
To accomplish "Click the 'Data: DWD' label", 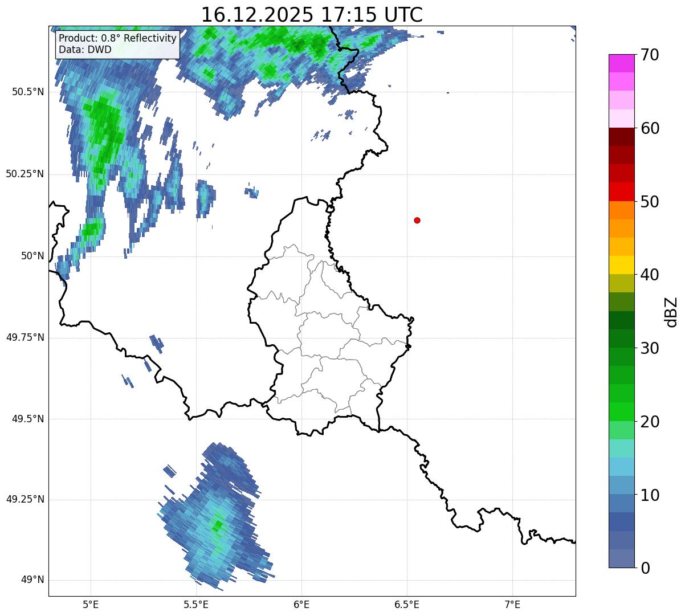I will 85,50.
